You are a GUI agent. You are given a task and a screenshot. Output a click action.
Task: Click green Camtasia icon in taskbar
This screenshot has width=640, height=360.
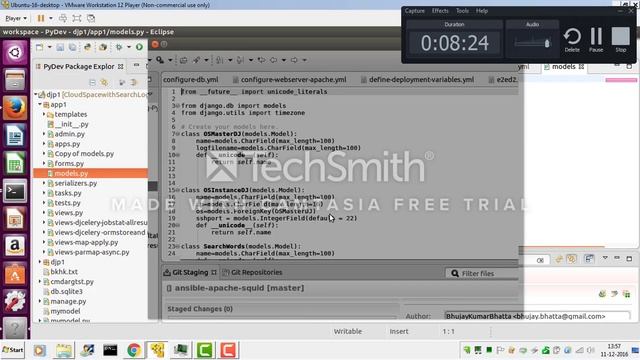(x=204, y=350)
